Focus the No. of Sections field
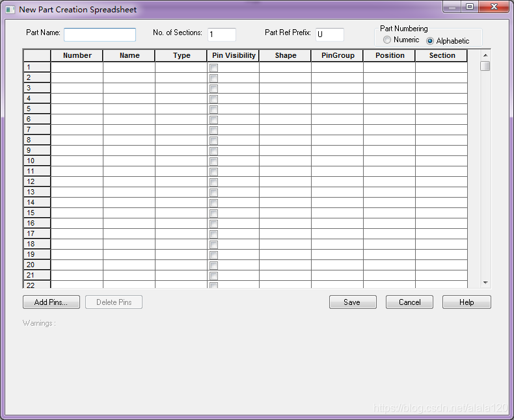514x420 pixels. (x=222, y=34)
